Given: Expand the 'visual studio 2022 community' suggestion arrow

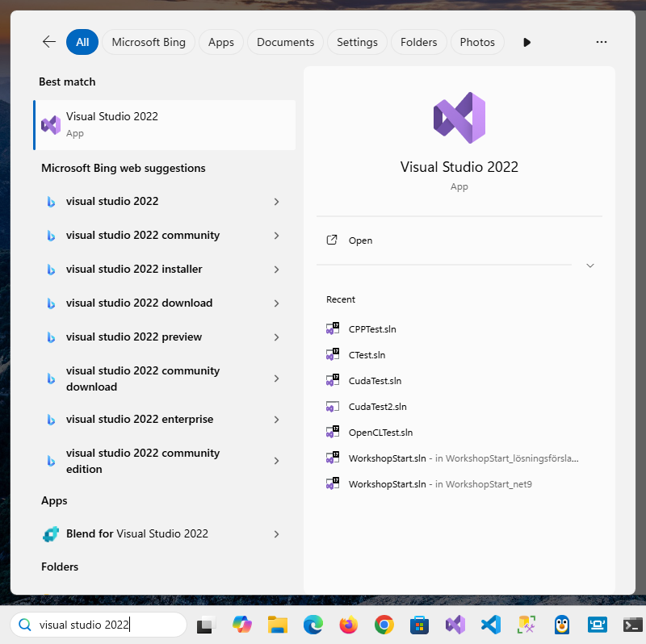Looking at the screenshot, I should pos(277,236).
